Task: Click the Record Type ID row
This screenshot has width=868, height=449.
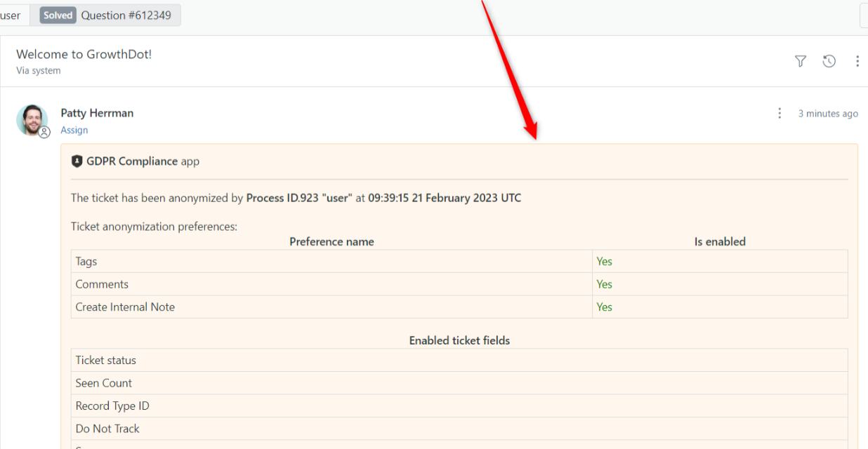Action: coord(459,406)
